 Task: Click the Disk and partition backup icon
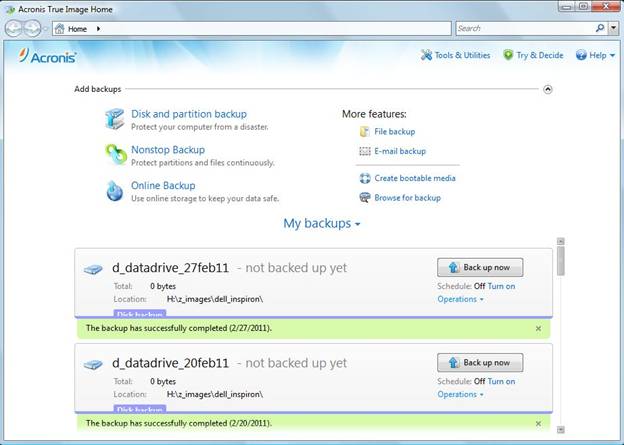(115, 119)
